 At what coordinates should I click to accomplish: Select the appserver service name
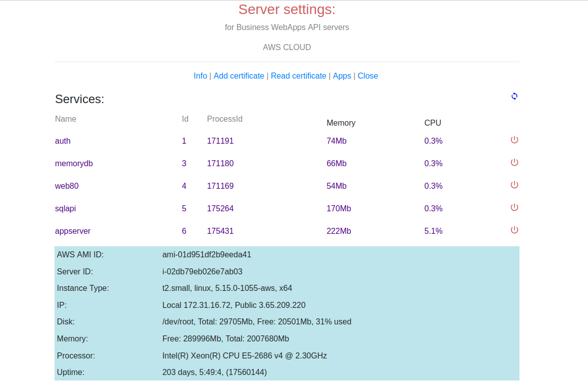[73, 231]
